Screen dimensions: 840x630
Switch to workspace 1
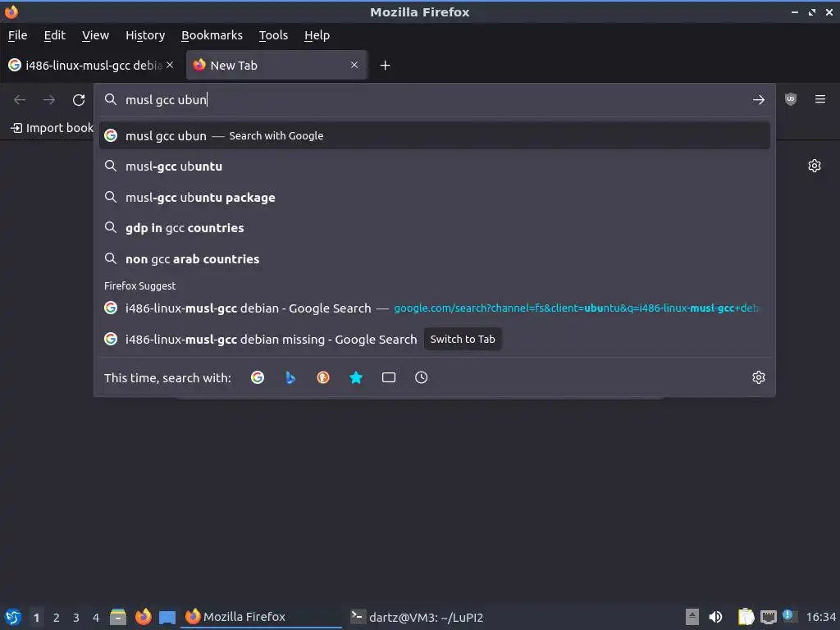[x=36, y=618]
